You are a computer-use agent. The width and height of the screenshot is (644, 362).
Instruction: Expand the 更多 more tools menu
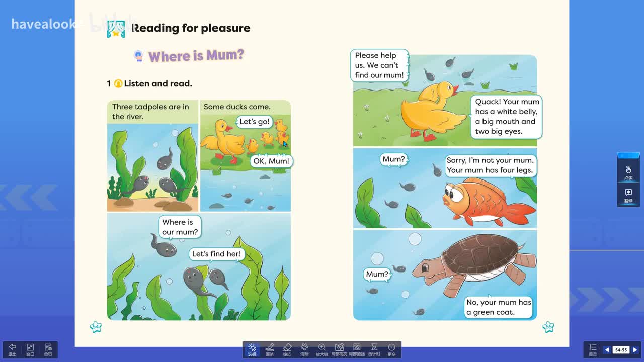(x=391, y=349)
